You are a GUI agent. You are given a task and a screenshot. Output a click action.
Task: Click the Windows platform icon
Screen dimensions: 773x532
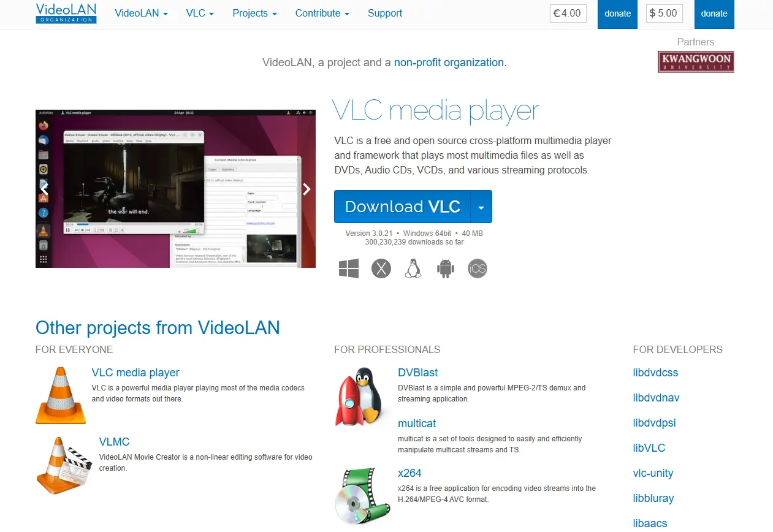(349, 268)
